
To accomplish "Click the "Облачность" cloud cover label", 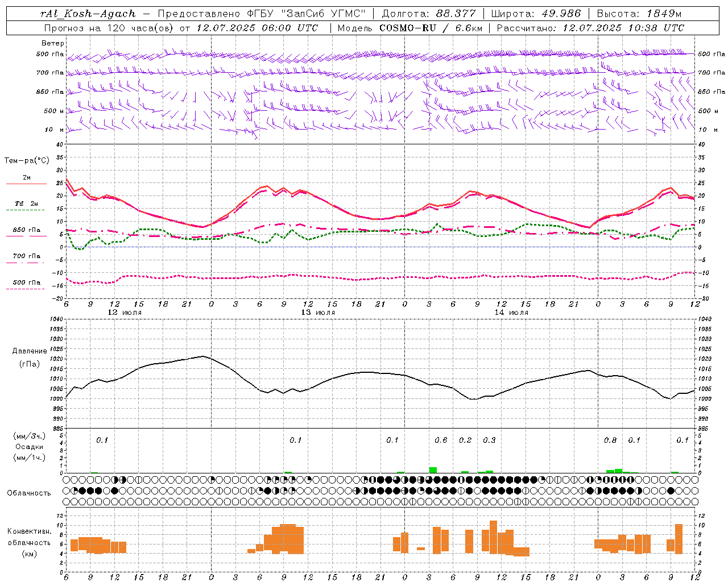I will pos(28,493).
